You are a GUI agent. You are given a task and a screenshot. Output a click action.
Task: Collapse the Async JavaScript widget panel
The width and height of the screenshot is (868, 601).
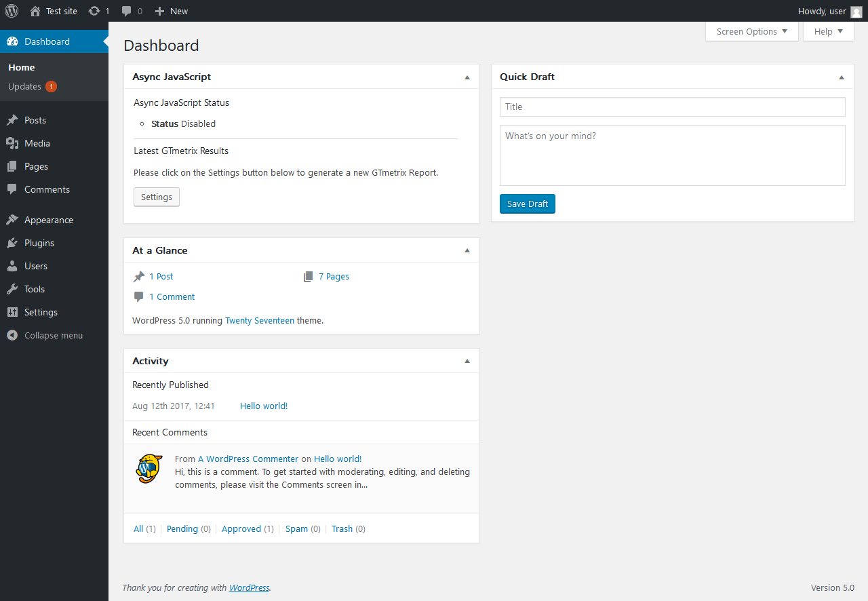tap(467, 77)
